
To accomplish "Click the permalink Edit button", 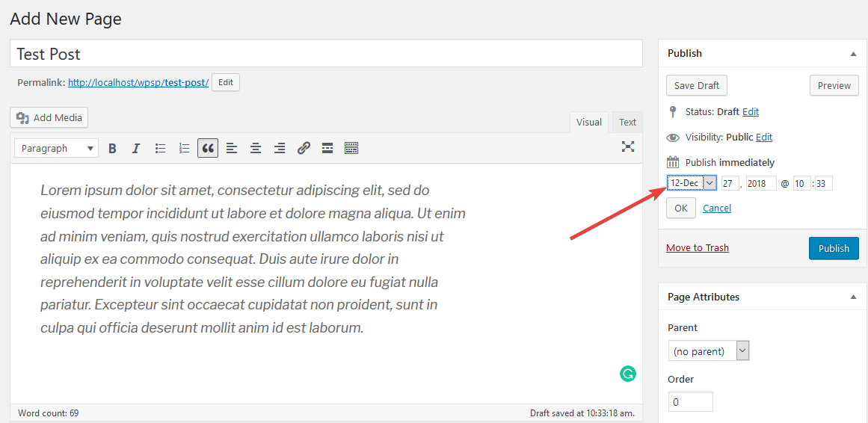I will click(226, 82).
